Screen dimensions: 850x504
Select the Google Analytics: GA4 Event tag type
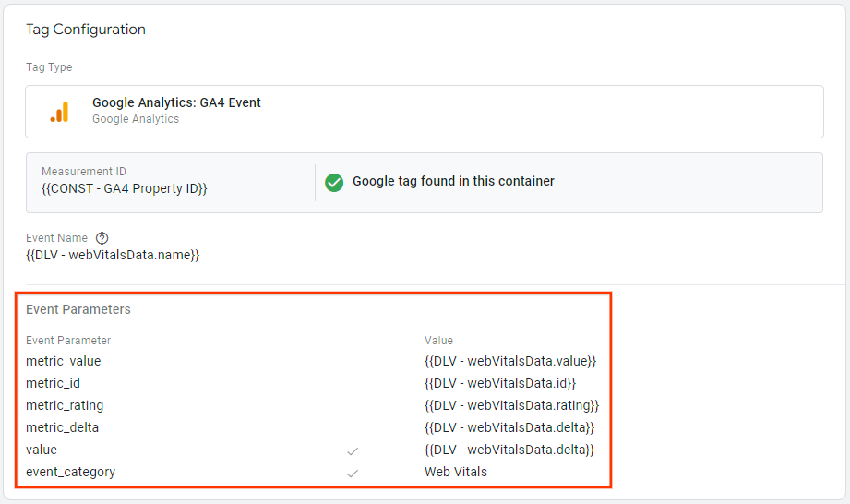176,103
